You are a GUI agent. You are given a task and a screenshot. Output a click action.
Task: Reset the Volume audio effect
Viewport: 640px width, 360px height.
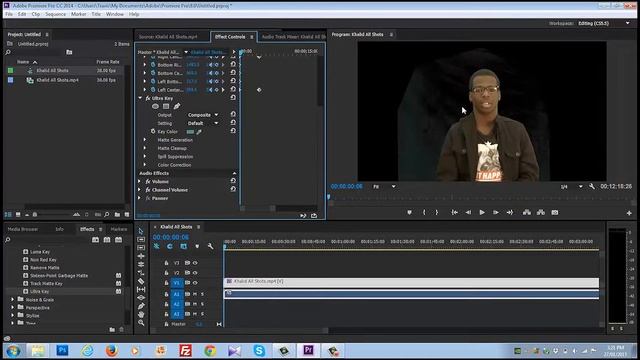tap(233, 181)
